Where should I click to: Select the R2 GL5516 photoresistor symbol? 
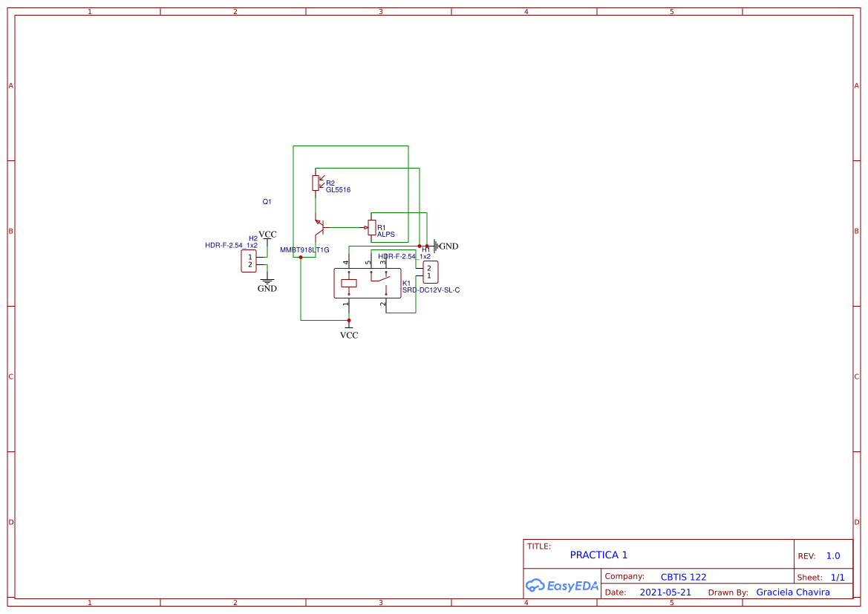316,183
